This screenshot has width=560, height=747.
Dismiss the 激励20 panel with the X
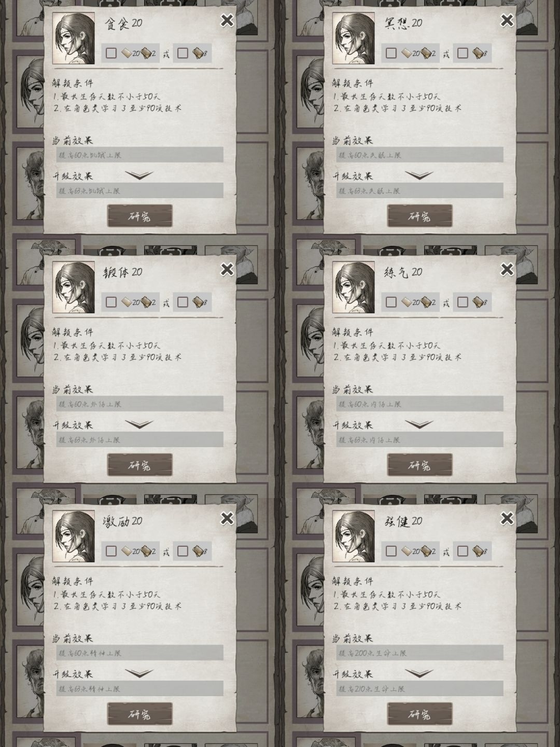coord(227,518)
